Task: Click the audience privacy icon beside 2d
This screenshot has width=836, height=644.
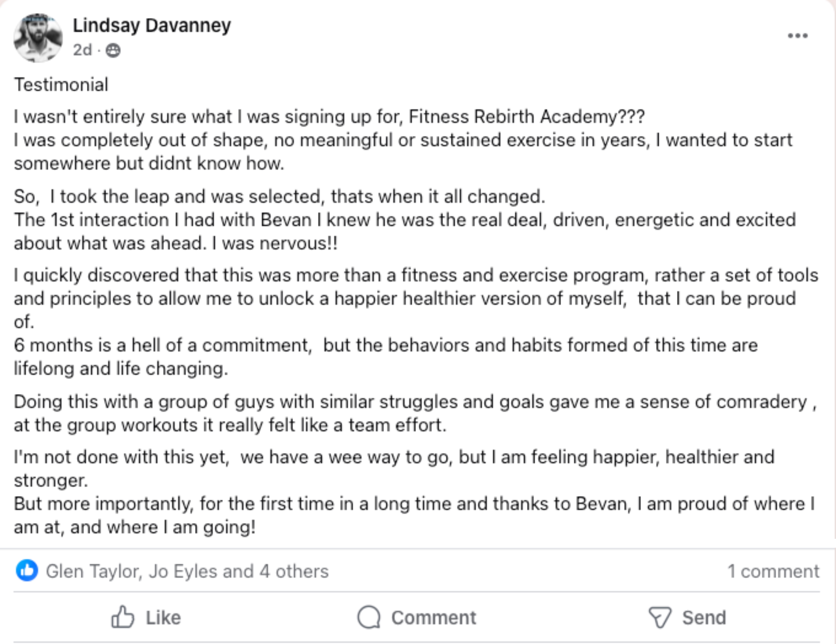Action: click(113, 51)
